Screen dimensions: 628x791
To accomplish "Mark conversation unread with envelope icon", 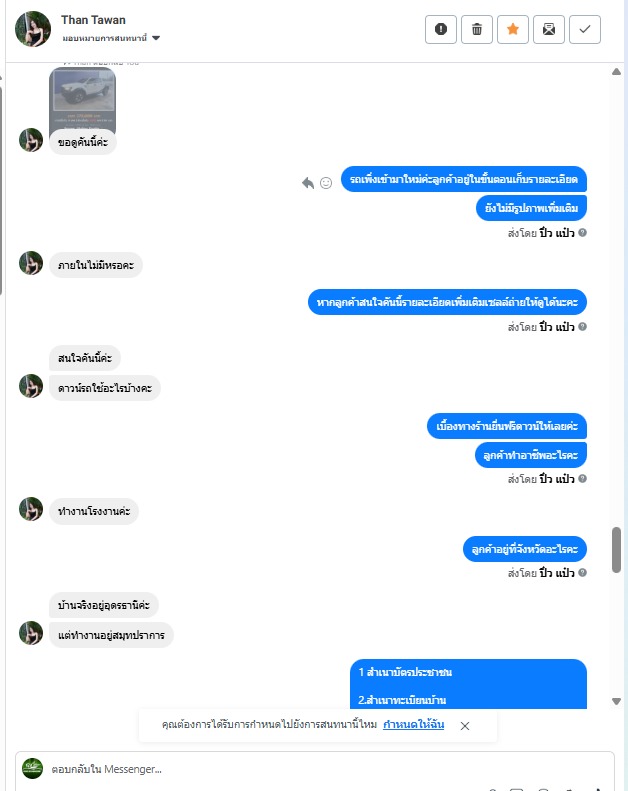I will pos(549,29).
